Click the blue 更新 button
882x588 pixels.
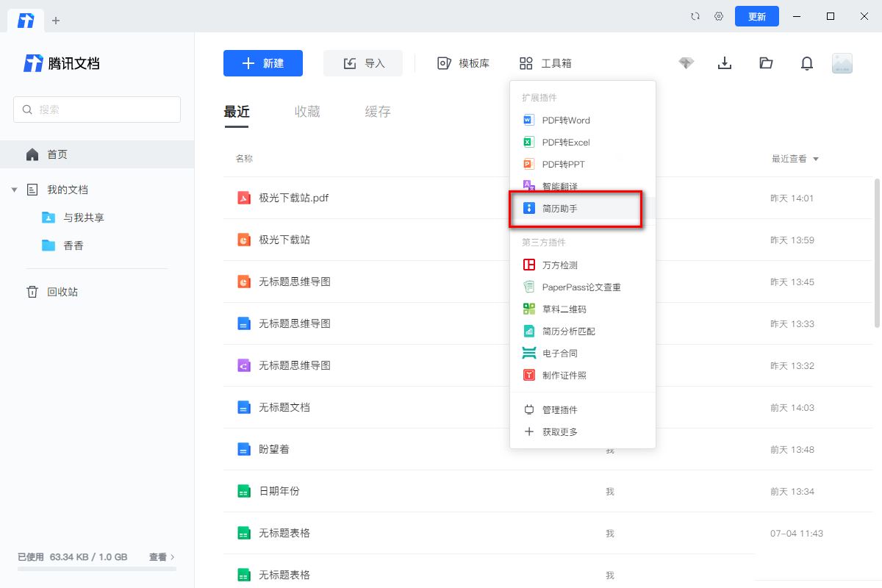coord(757,16)
